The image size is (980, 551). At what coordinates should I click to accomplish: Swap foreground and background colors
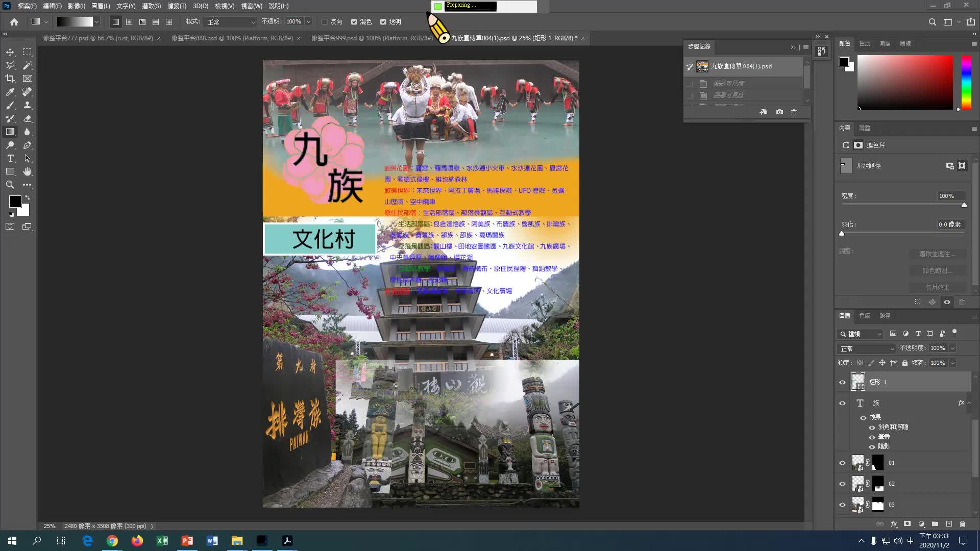pyautogui.click(x=28, y=197)
